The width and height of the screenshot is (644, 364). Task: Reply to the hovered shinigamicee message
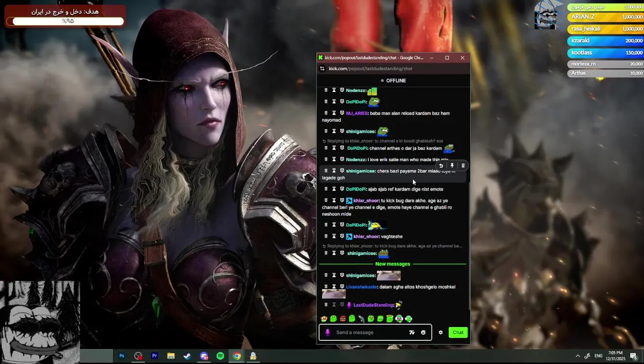click(x=441, y=166)
